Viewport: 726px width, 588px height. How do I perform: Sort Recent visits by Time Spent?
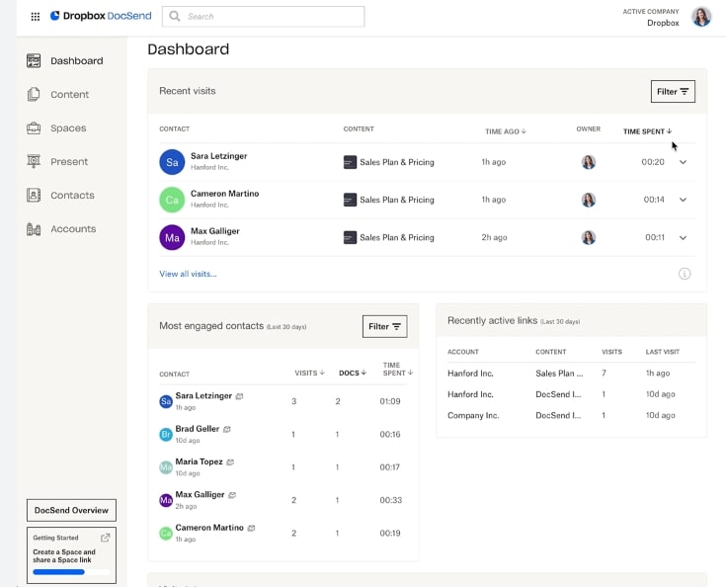(647, 131)
